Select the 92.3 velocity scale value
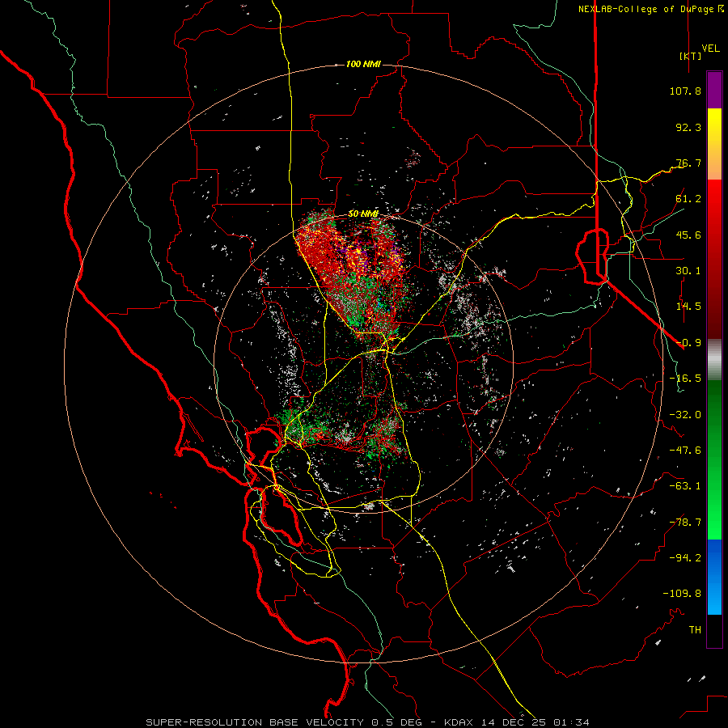The height and width of the screenshot is (728, 728). [688, 127]
